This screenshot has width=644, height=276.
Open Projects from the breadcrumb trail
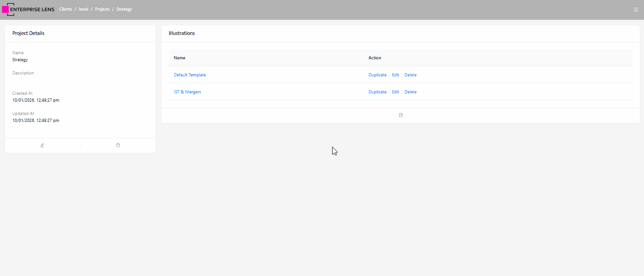point(102,9)
